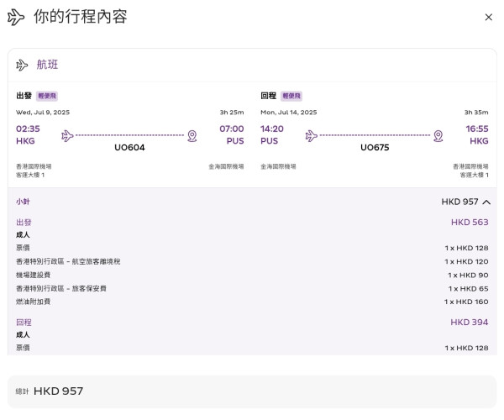Click return departure time 14:20
Image resolution: width=504 pixels, height=420 pixels.
click(x=272, y=129)
